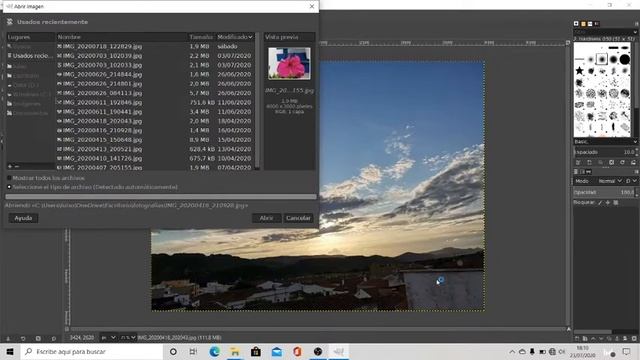This screenshot has height=360, width=640.
Task: Refresh brushes icon
Action: (x=622, y=162)
